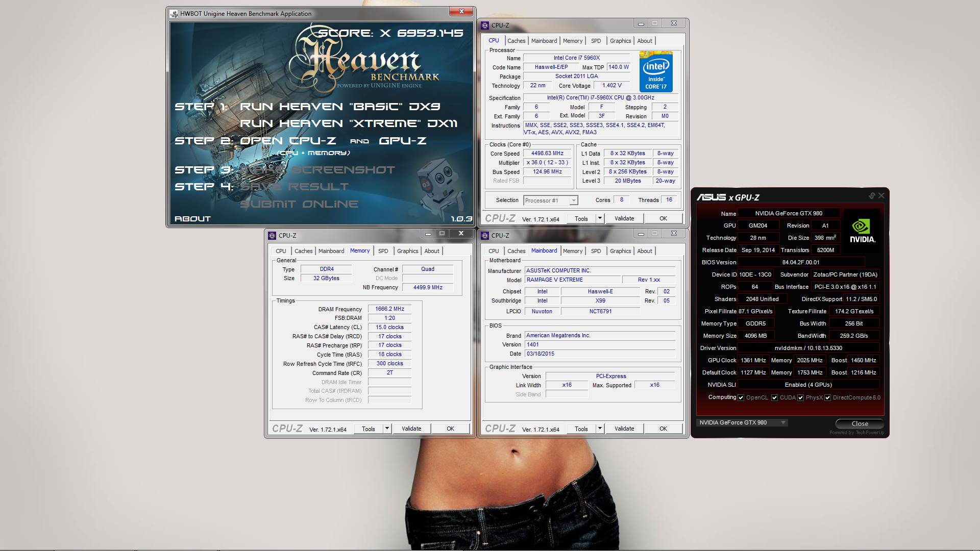Toggle the CUDA checkbox in GPU-Z
Image resolution: width=980 pixels, height=551 pixels.
click(x=774, y=398)
